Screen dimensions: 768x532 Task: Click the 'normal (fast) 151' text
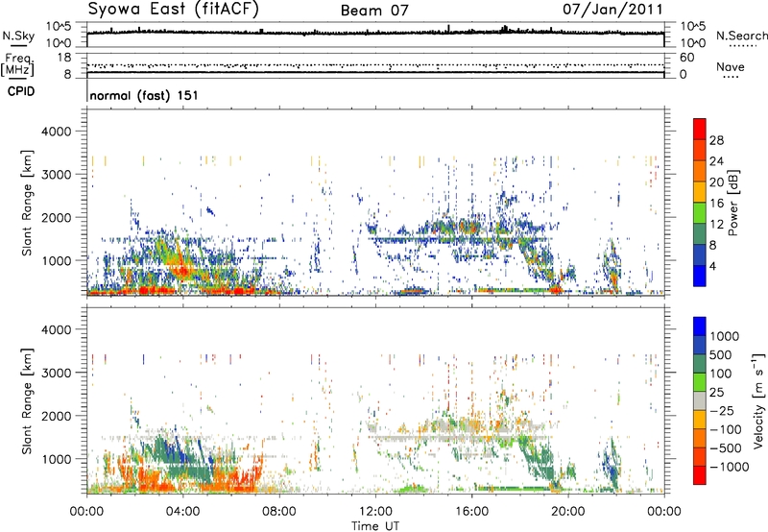(144, 95)
